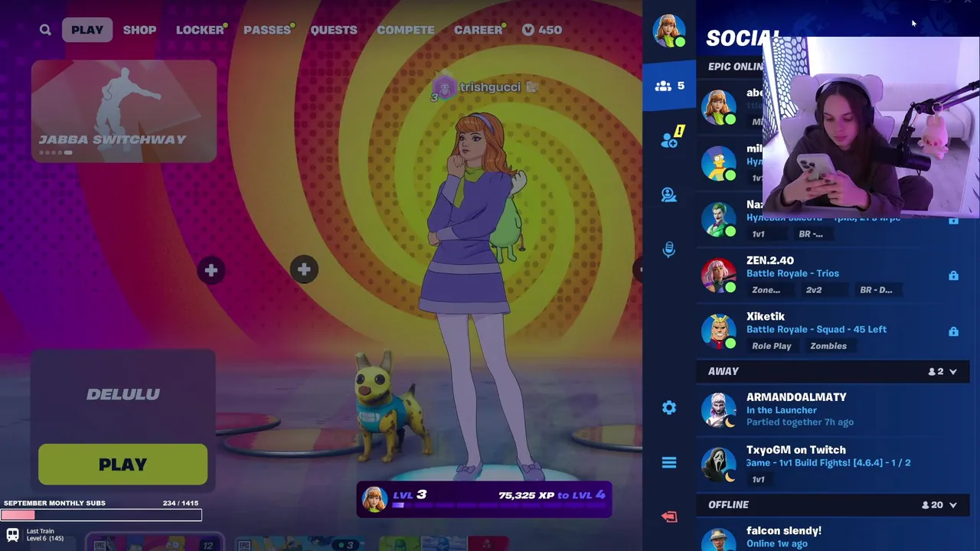Screen dimensions: 980x551
Task: Click 'Battle Royale - Squad - 45 Left' status
Action: (x=816, y=329)
